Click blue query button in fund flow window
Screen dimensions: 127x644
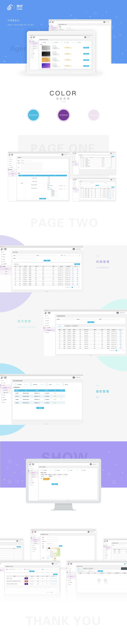tap(101, 571)
